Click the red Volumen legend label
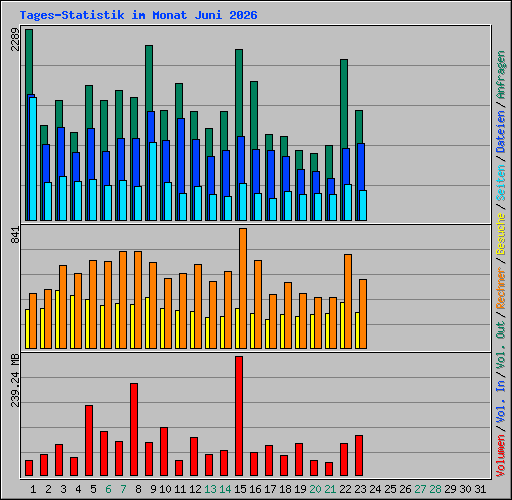Image resolution: width=512 pixels, height=500 pixels. (x=501, y=455)
